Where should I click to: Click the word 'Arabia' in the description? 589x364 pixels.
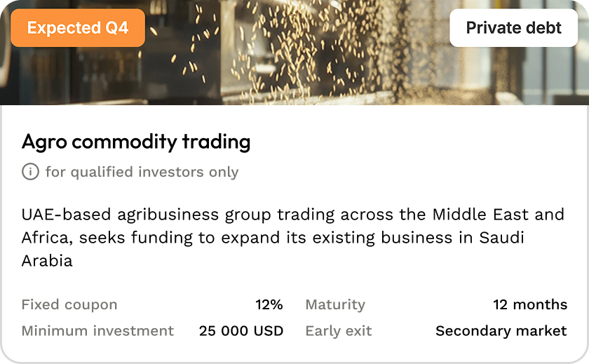coord(47,262)
